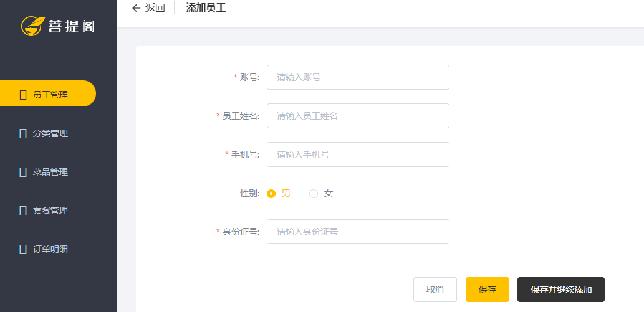Click the 身份证号 input box
644x312 pixels.
coord(358,232)
